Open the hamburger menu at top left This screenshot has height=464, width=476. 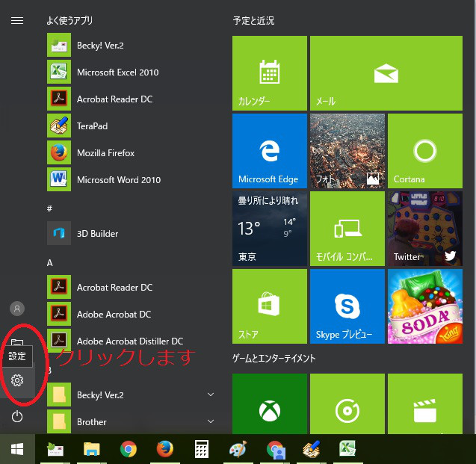[17, 20]
